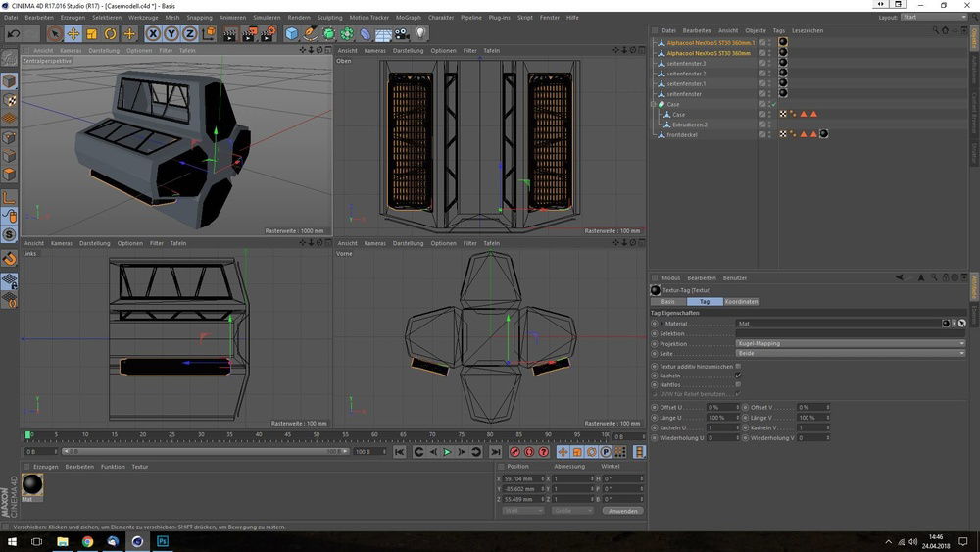Click the camera object icon
The image size is (980, 552).
(402, 34)
